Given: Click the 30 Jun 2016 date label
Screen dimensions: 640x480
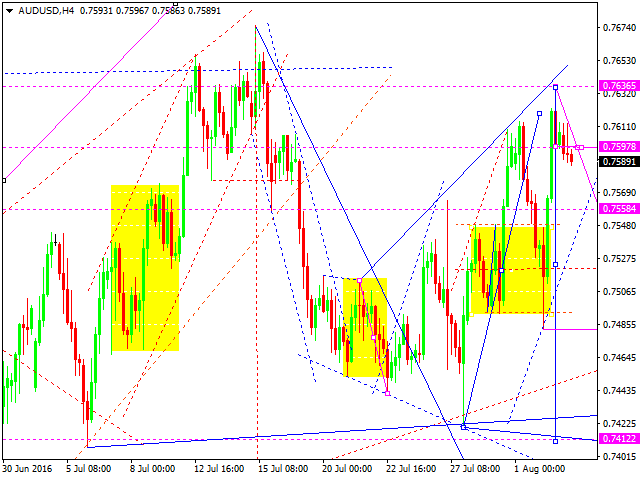Looking at the screenshot, I should (27, 469).
